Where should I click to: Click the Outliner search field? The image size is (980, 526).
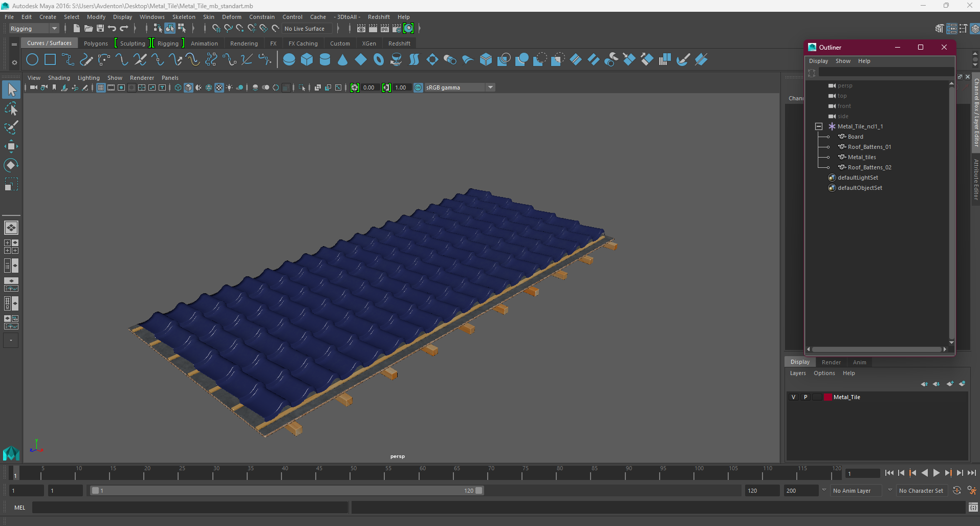click(886, 73)
